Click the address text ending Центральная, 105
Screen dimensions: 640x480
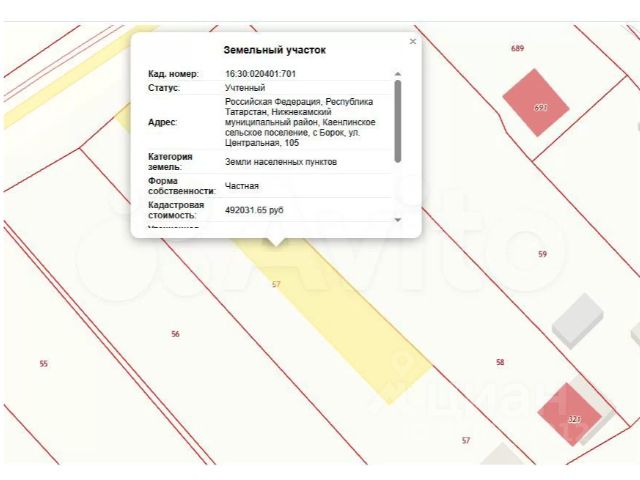(300, 122)
